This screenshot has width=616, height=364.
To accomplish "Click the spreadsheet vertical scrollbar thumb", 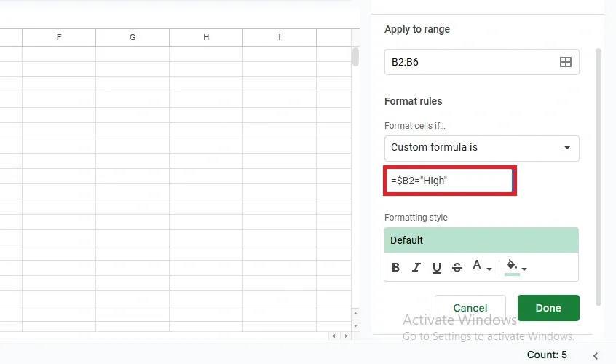I will [x=355, y=56].
